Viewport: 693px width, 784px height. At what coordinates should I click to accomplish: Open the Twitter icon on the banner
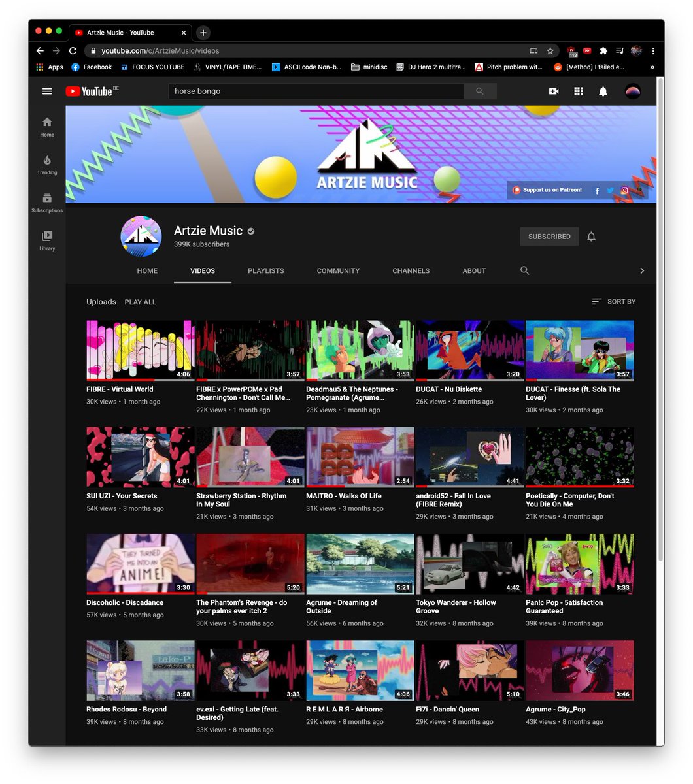(610, 191)
